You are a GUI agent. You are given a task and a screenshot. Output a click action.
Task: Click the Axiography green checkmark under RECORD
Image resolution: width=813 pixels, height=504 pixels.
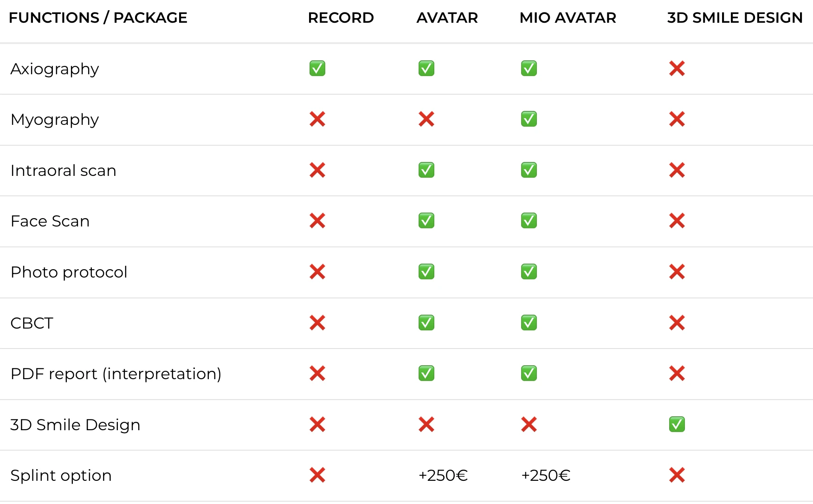(x=317, y=68)
